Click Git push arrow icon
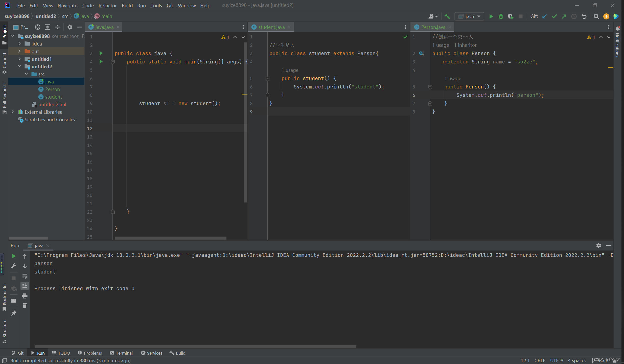This screenshot has width=624, height=364. pyautogui.click(x=564, y=16)
